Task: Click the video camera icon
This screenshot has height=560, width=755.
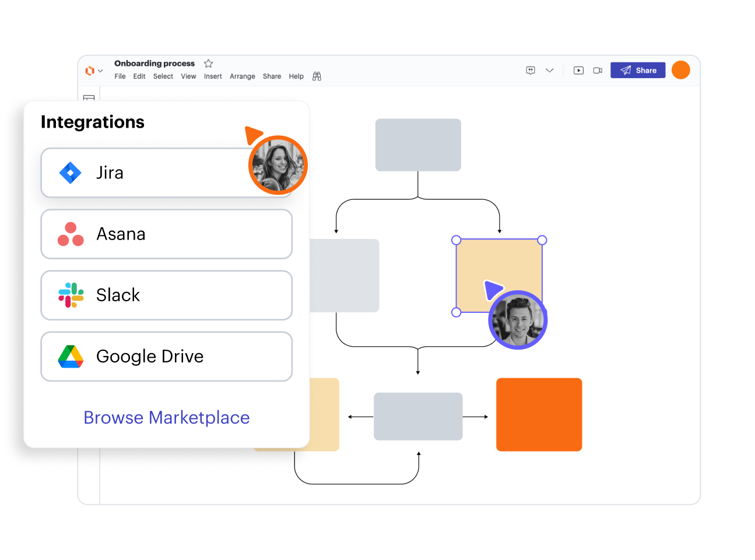Action: click(598, 71)
